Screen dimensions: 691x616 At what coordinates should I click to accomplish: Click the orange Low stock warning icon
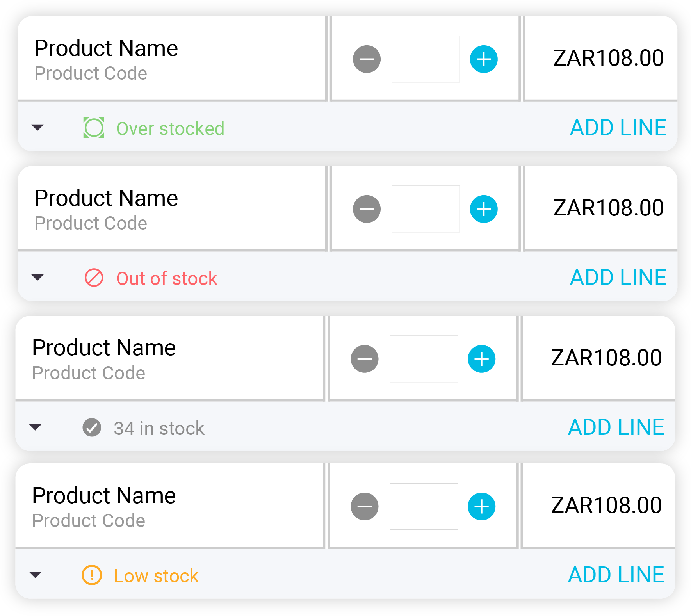click(x=91, y=575)
